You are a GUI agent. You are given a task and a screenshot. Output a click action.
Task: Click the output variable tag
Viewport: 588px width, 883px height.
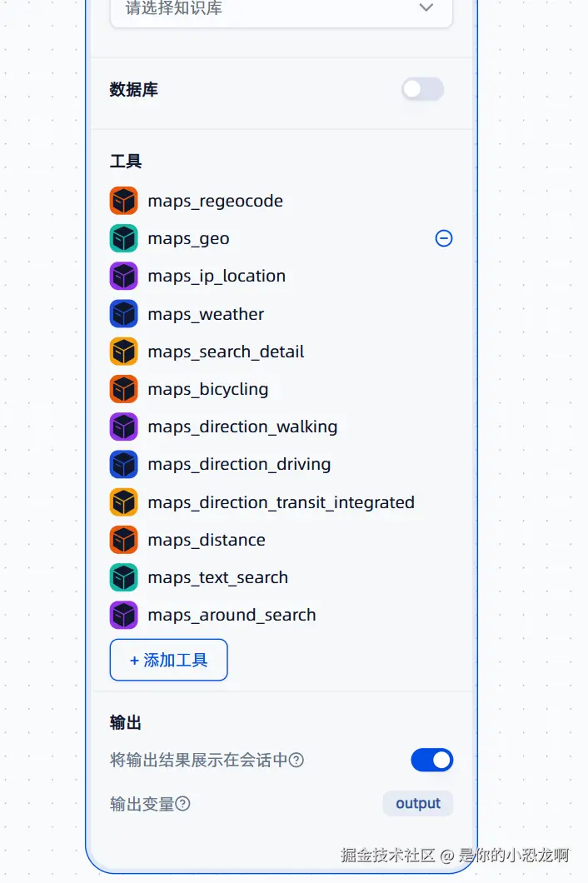[x=417, y=803]
